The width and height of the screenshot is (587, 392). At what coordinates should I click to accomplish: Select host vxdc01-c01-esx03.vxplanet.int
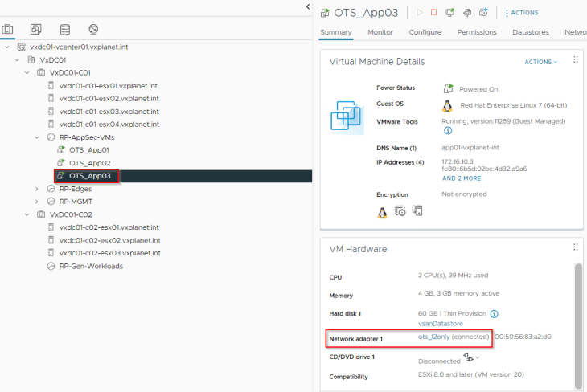click(109, 112)
